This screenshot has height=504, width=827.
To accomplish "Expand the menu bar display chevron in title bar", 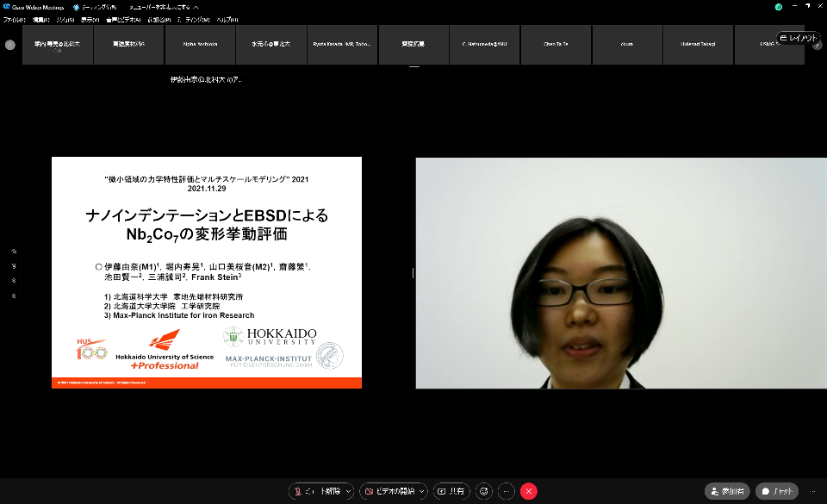I will [x=196, y=7].
